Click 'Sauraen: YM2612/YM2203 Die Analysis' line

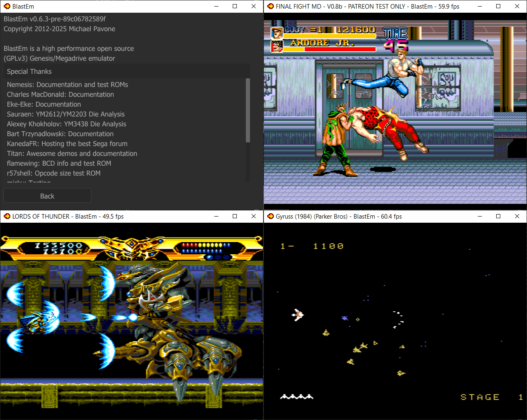(x=66, y=114)
